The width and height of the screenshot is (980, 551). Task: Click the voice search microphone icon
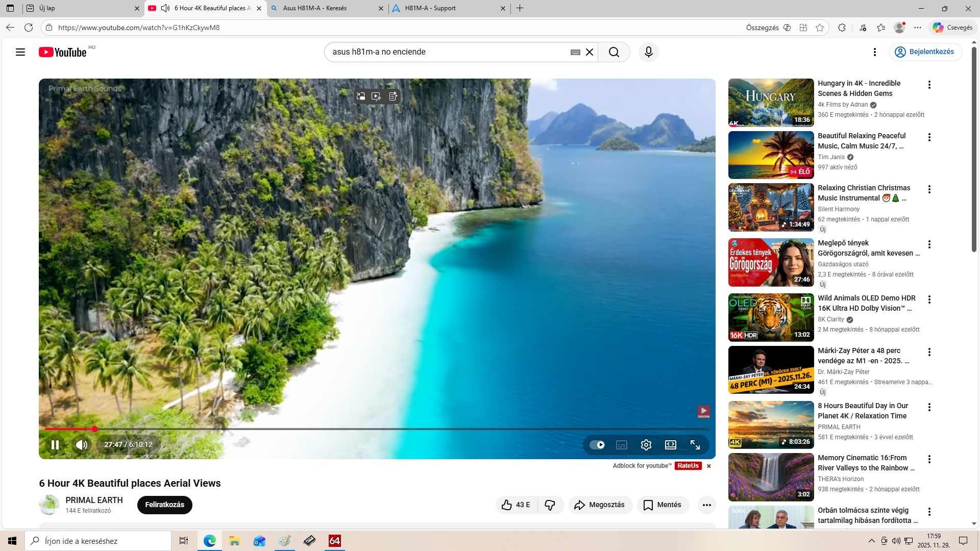coord(648,52)
